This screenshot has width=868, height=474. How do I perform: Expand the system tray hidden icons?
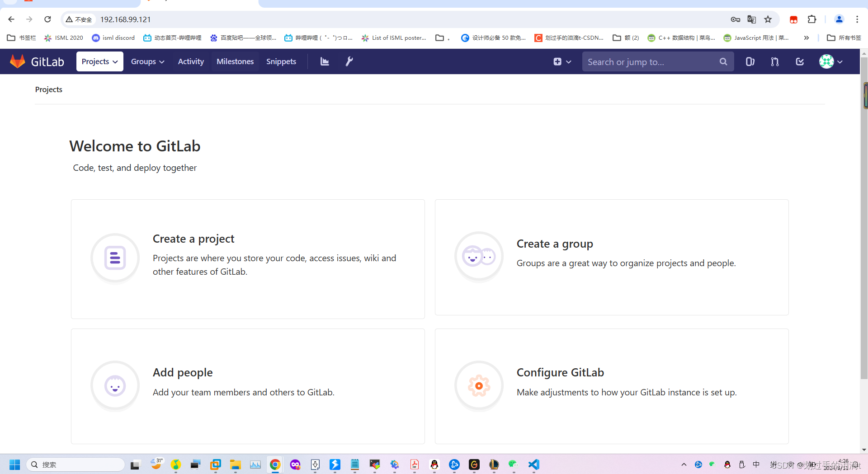684,465
